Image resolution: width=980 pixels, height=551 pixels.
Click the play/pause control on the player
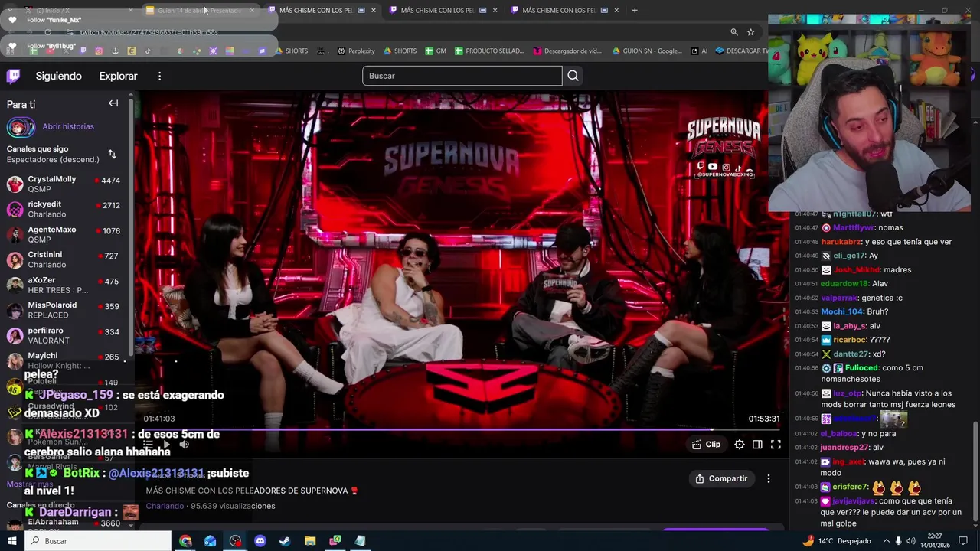(166, 445)
